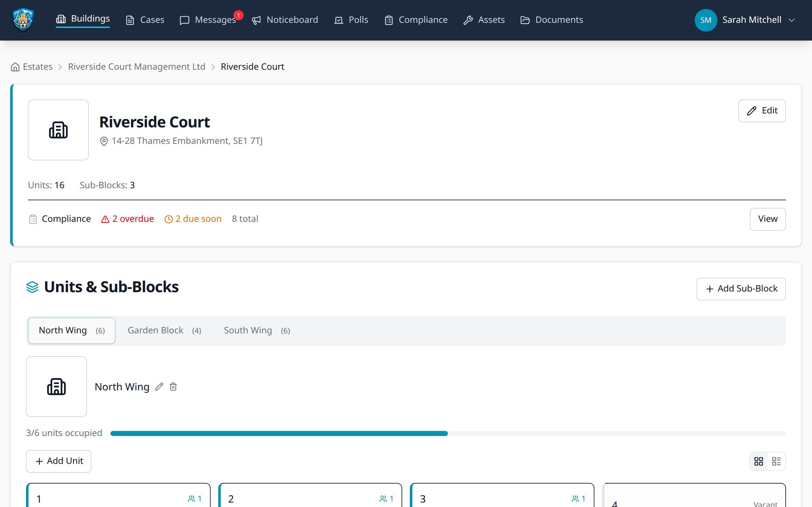Click the Add Sub-Block button
This screenshot has height=507, width=812.
741,288
